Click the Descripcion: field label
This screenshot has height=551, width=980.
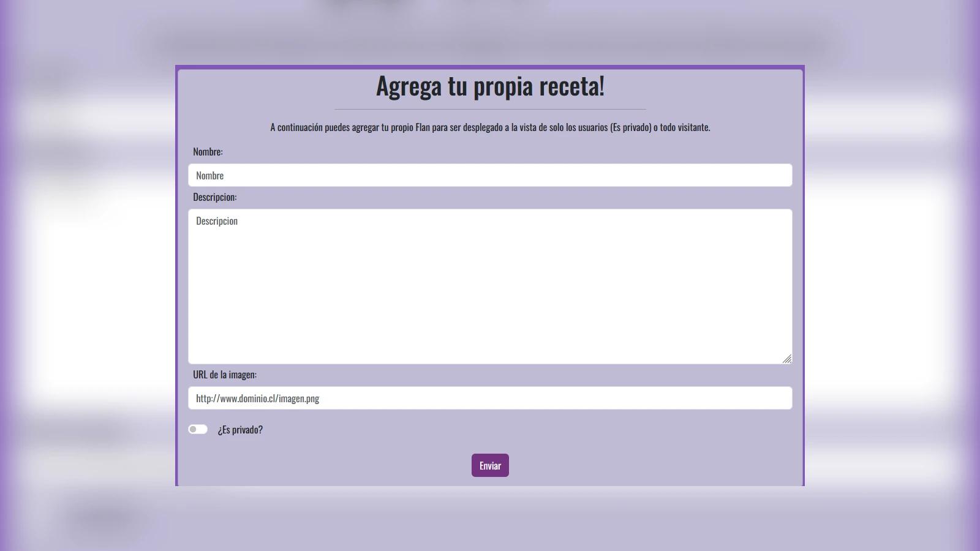[x=214, y=197]
